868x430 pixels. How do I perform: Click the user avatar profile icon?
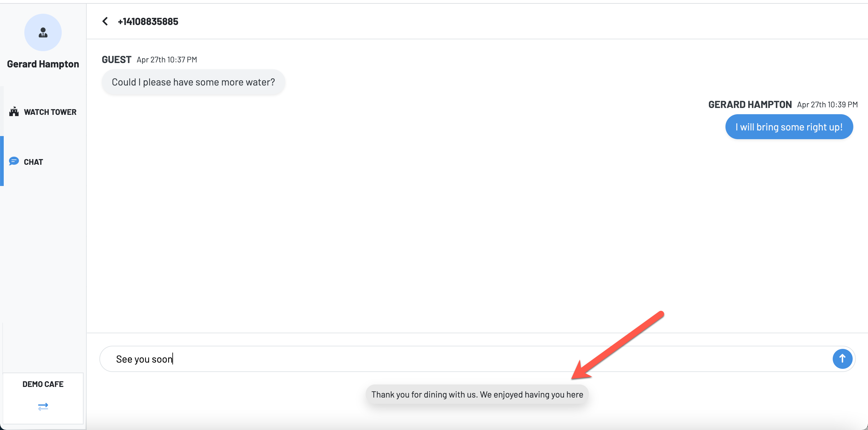(43, 32)
